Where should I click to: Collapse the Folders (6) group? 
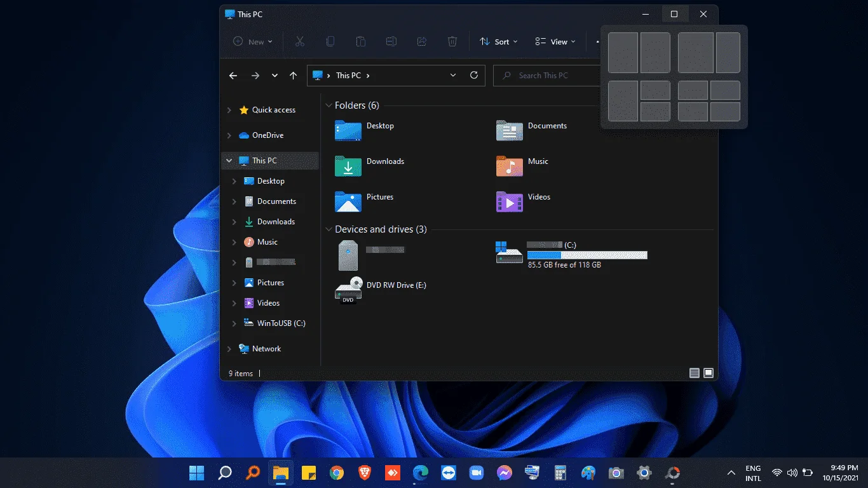click(329, 105)
